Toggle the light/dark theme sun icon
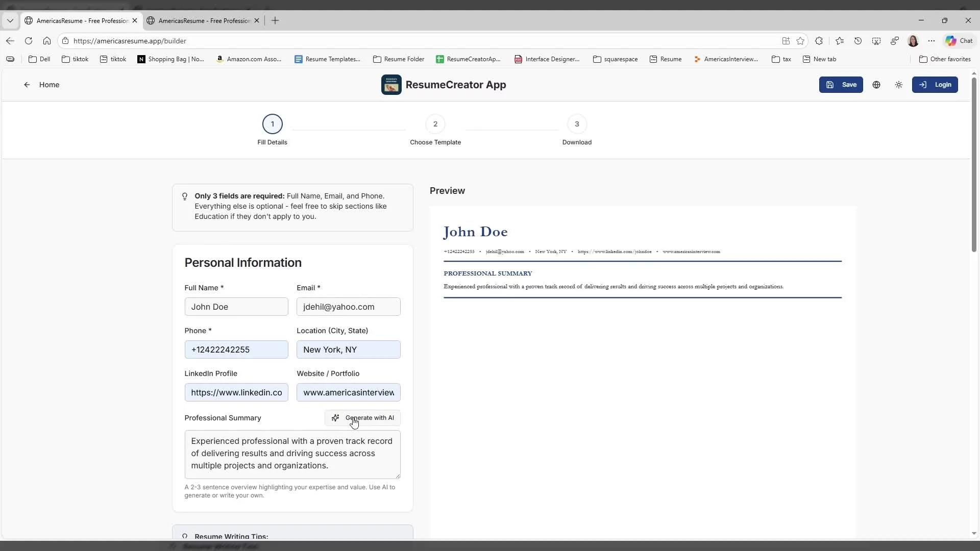Screen dimensions: 980x551 (899, 85)
